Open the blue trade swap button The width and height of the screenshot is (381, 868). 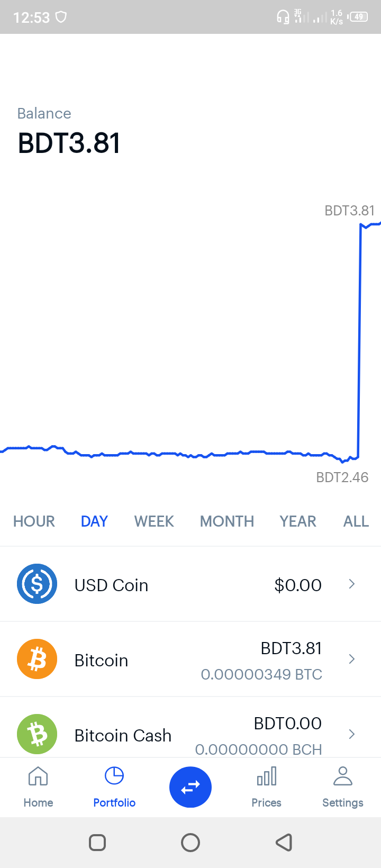tap(190, 787)
